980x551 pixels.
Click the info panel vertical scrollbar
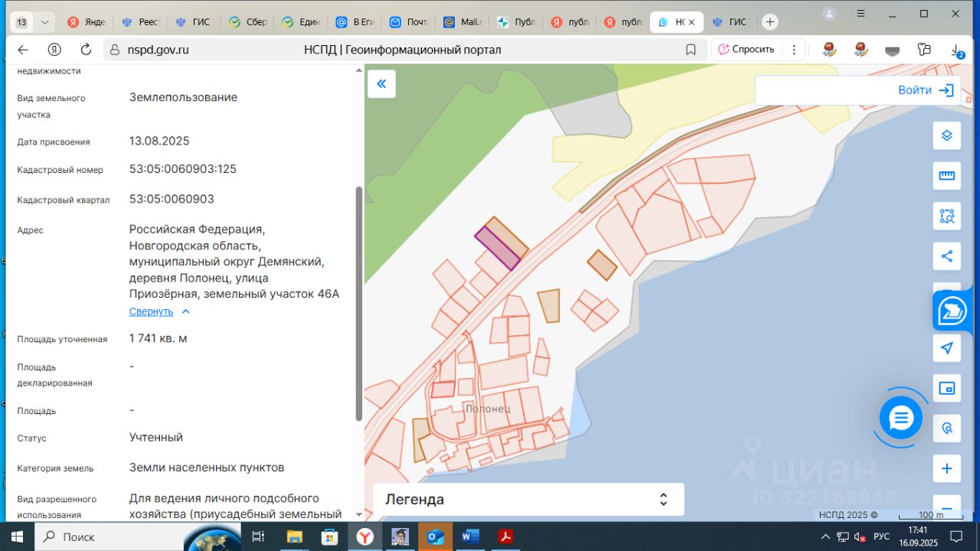[358, 302]
